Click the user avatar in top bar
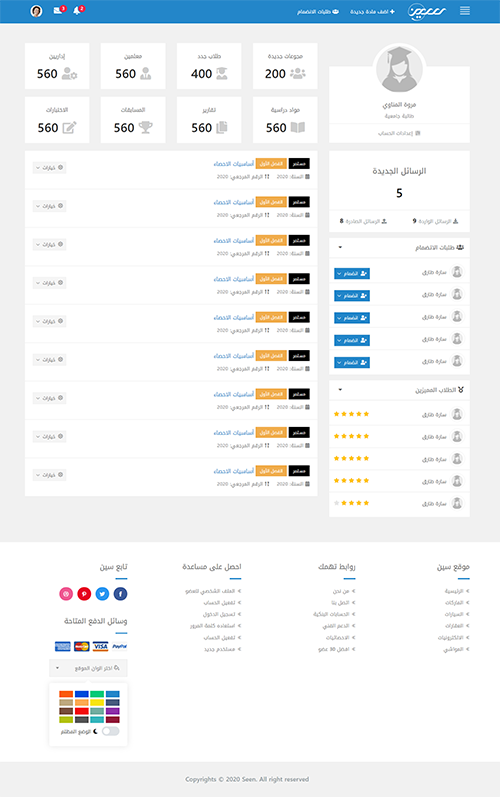This screenshot has width=500, height=797. coord(36,11)
